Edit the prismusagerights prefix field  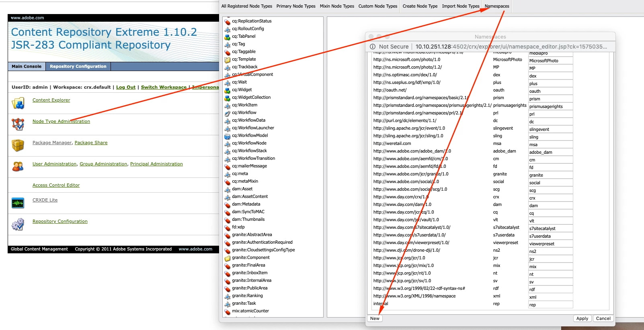[x=551, y=106]
